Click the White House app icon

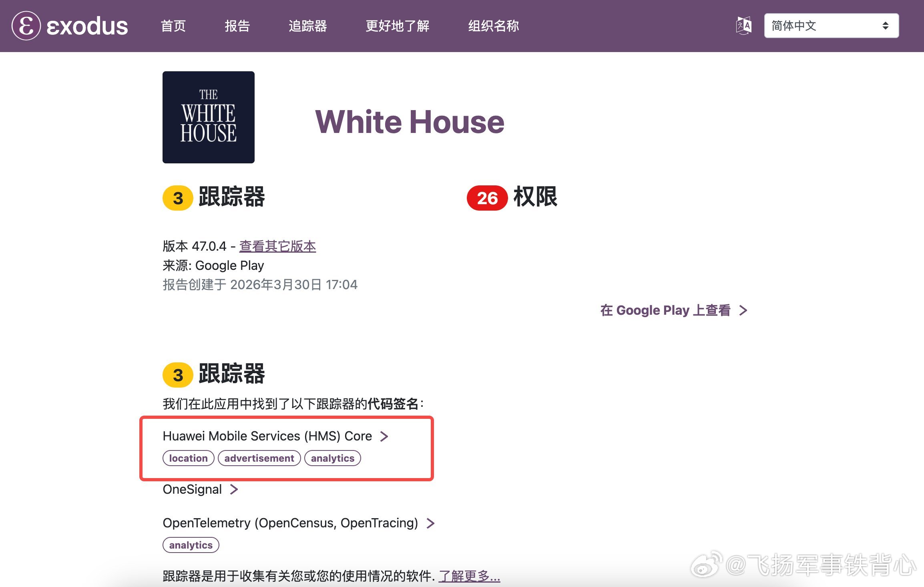tap(208, 117)
